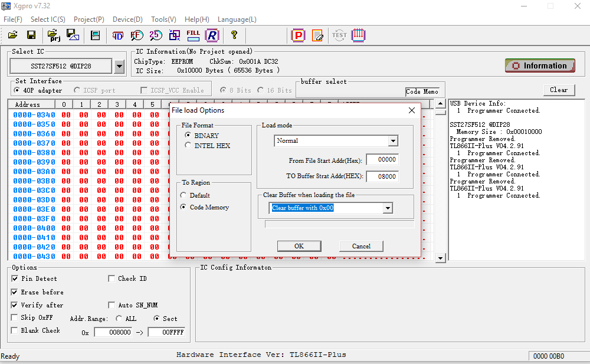This screenshot has height=364, width=590.
Task: Click the 'TO Buffer Strat Addr' field
Action: [x=382, y=176]
